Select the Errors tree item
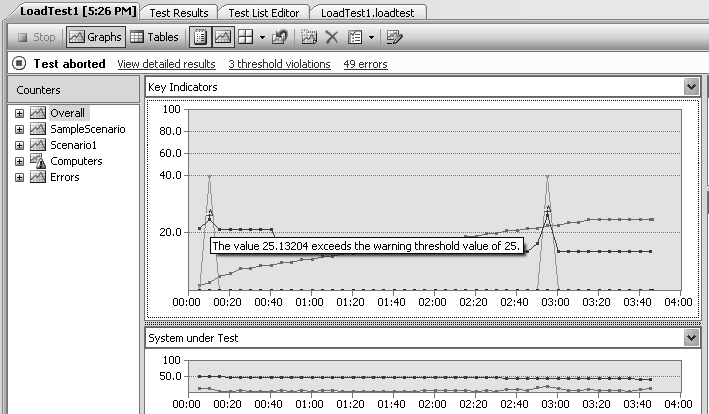The width and height of the screenshot is (709, 414). point(65,177)
